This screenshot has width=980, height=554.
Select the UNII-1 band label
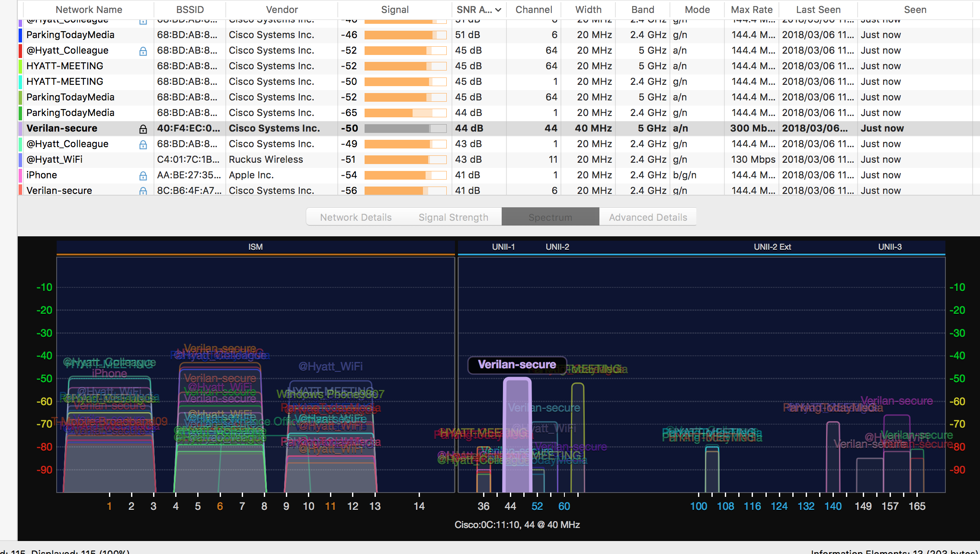[503, 247]
